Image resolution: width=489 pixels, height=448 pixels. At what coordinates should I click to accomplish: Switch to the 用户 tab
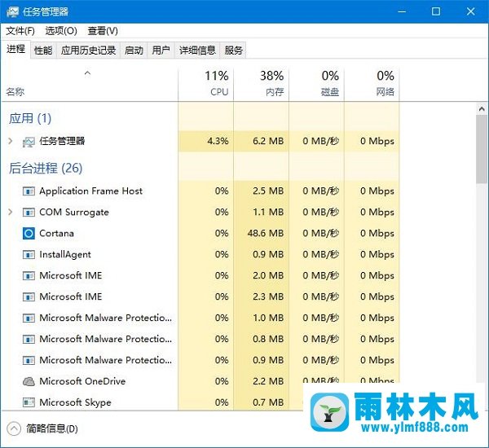point(161,51)
